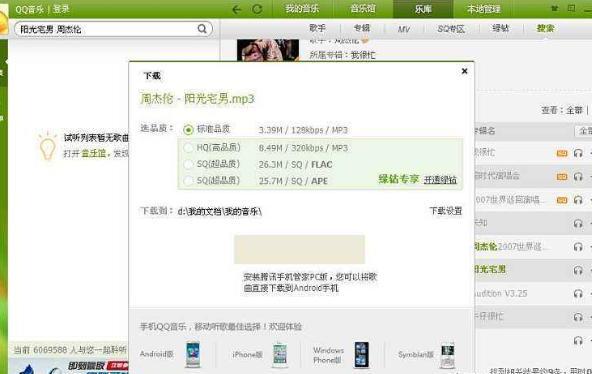Click the headphone icon in the 我很忙 row
Image resolution: width=592 pixels, height=374 pixels.
tap(578, 153)
